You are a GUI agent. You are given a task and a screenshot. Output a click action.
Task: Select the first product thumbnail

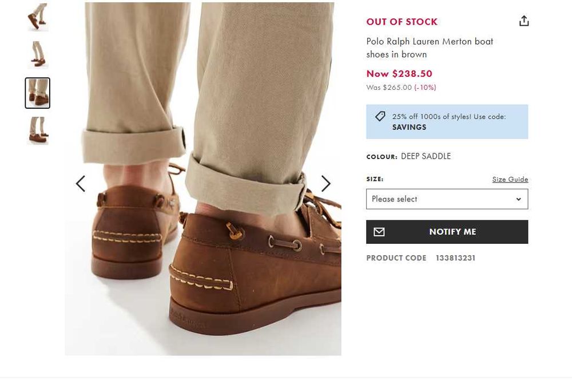(38, 17)
